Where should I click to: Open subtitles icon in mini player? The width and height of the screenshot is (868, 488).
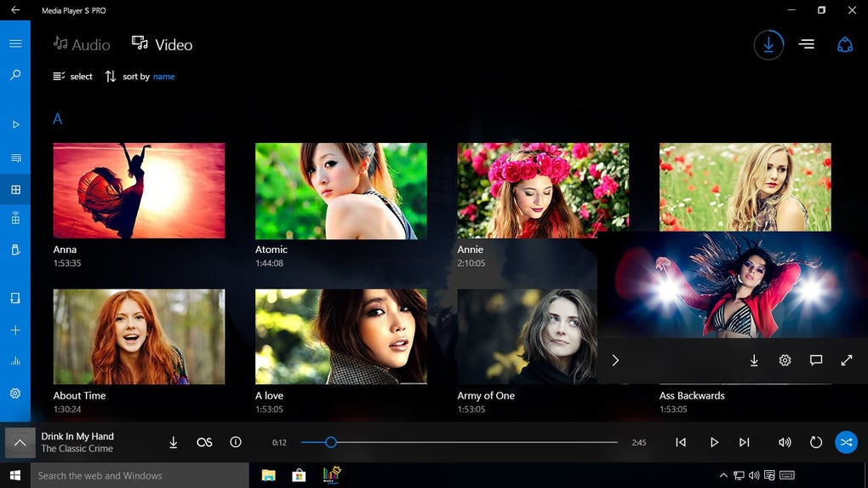(x=816, y=360)
